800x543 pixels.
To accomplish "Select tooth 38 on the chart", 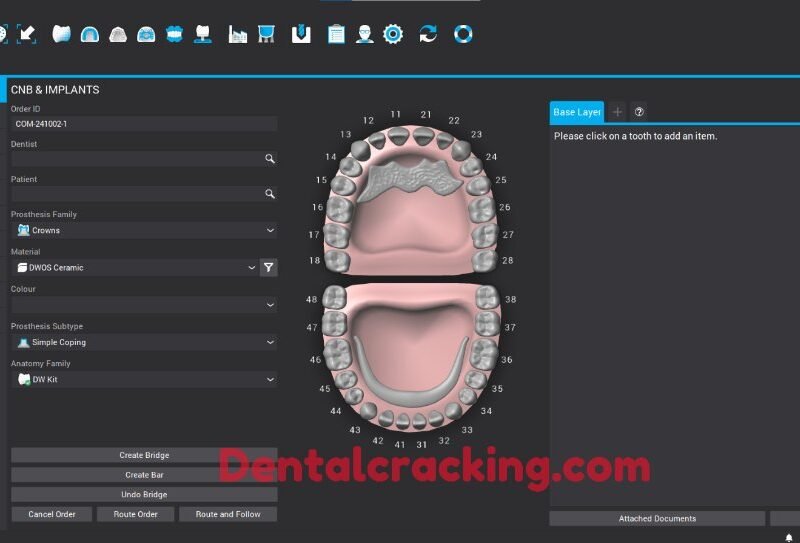I will tap(487, 297).
